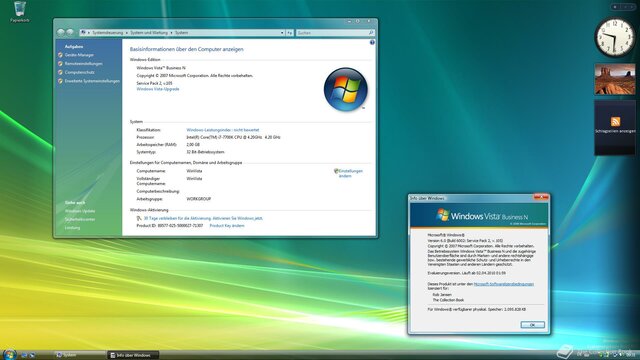Click shield icon beside Geräte-Manager

click(x=60, y=55)
